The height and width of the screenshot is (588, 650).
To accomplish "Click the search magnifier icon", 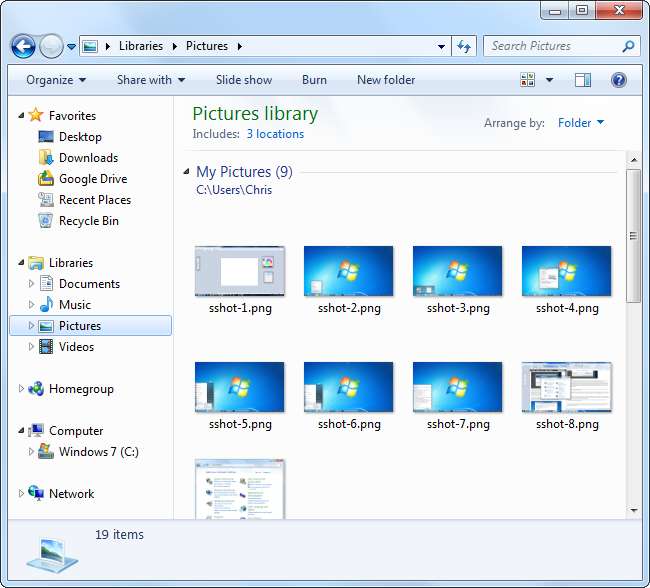I will pos(628,46).
